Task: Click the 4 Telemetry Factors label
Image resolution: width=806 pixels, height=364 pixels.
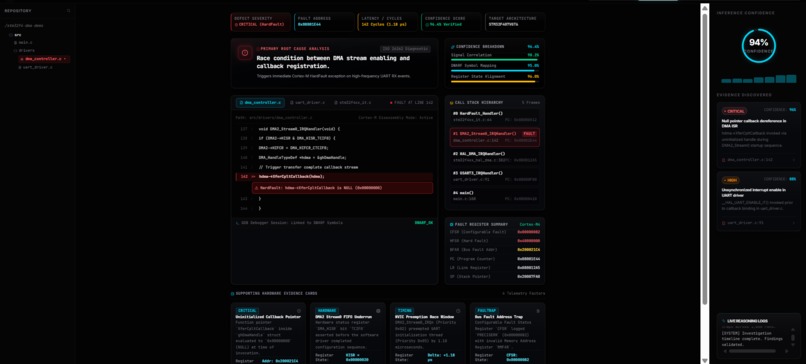Action: (x=523, y=294)
